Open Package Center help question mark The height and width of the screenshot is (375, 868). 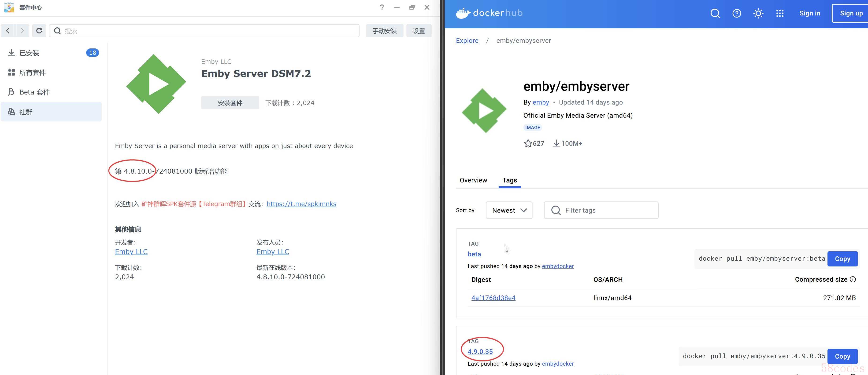[x=382, y=7]
